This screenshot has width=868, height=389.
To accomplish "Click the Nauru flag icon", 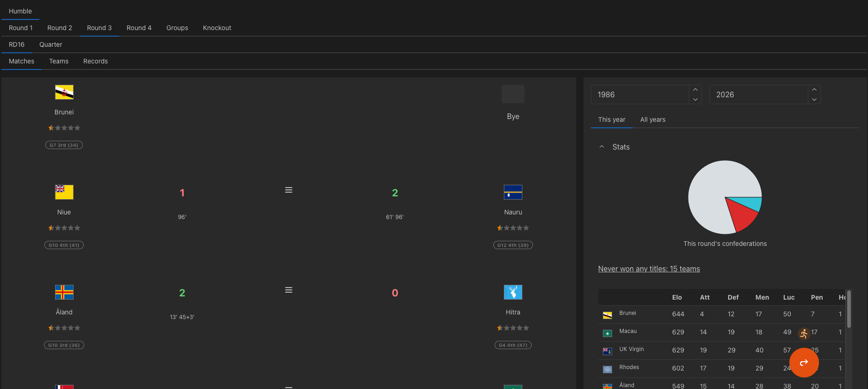I will [513, 192].
